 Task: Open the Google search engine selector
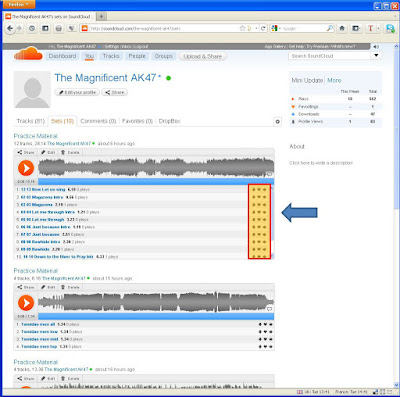coord(276,28)
